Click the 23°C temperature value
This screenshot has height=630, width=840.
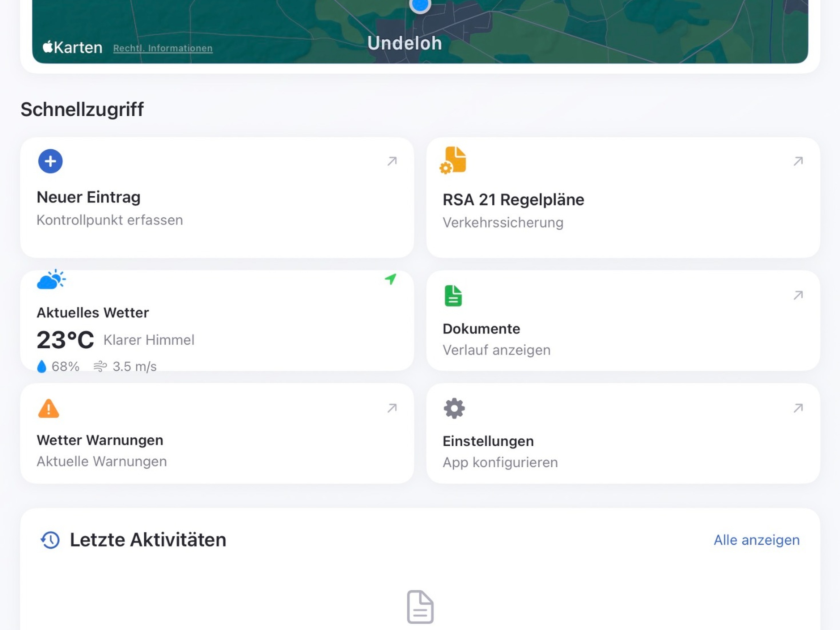(x=65, y=340)
